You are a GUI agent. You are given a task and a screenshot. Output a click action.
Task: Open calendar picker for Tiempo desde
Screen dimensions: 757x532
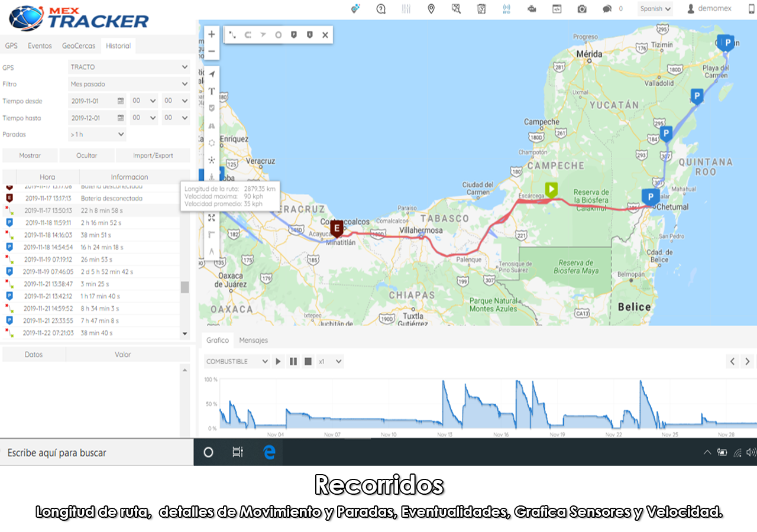tap(121, 101)
